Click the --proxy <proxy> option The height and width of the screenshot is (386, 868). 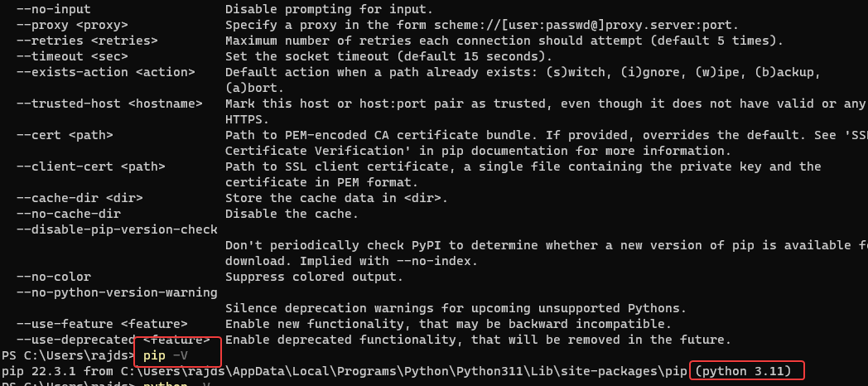pos(71,26)
